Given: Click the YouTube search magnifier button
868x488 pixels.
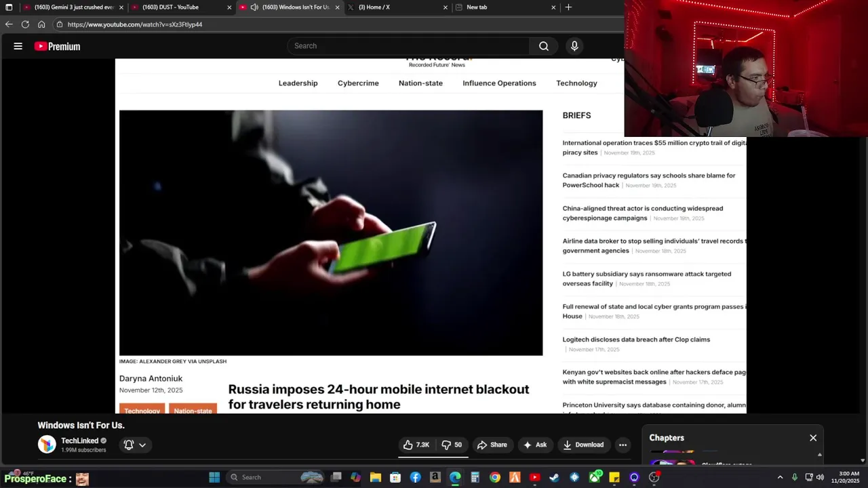Looking at the screenshot, I should click(543, 46).
